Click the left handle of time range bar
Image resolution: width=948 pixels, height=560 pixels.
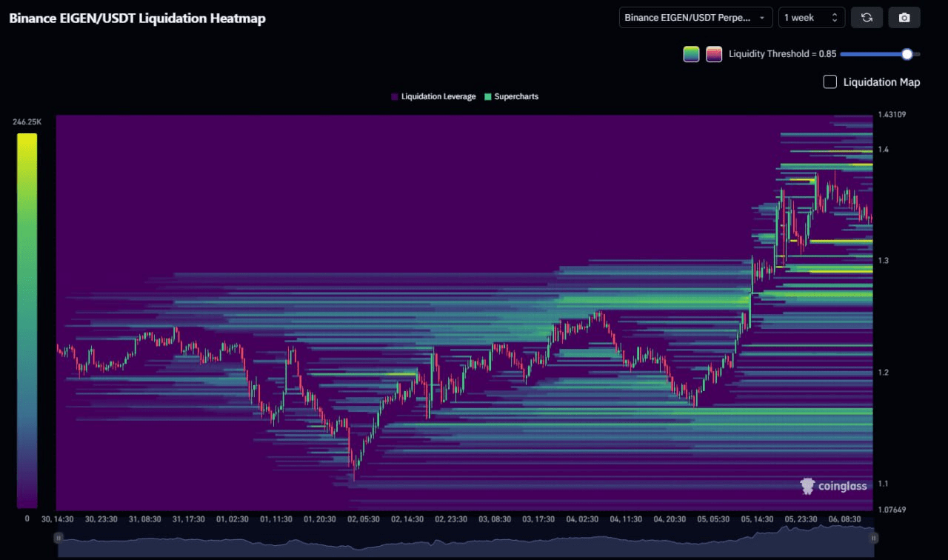[58, 538]
